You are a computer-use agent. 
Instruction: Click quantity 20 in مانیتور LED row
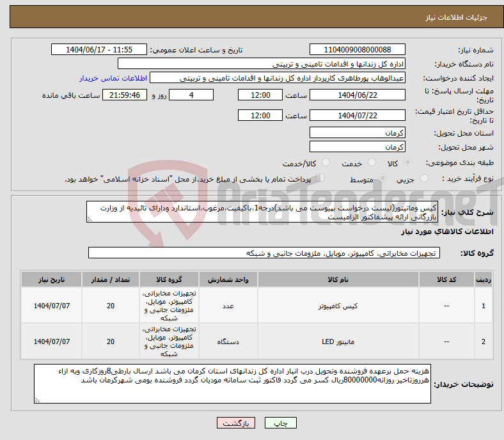(x=111, y=342)
